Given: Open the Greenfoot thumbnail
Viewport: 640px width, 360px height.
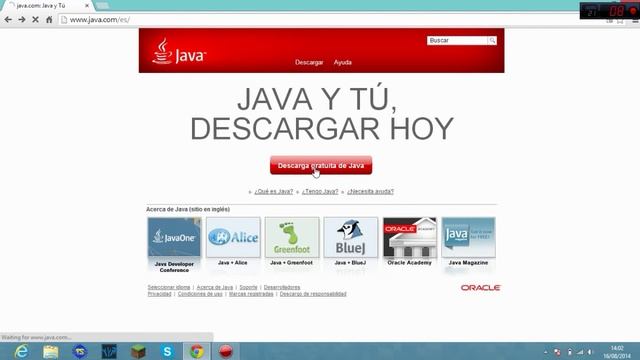Looking at the screenshot, I should pos(292,237).
